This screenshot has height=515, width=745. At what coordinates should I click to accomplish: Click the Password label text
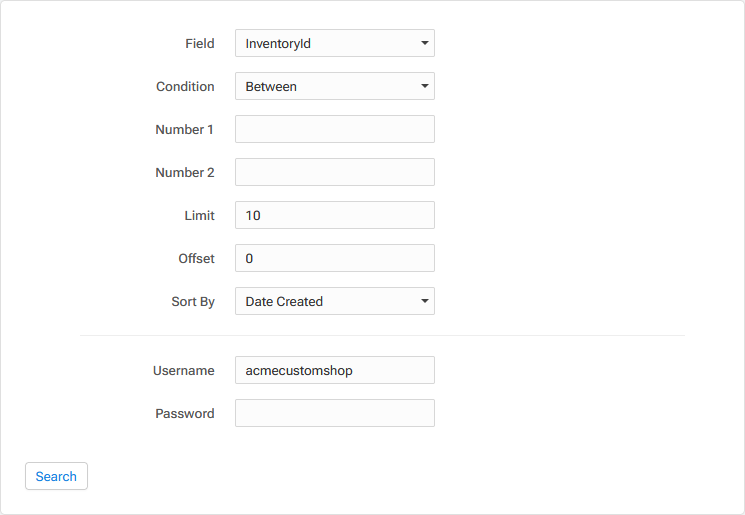pyautogui.click(x=185, y=413)
